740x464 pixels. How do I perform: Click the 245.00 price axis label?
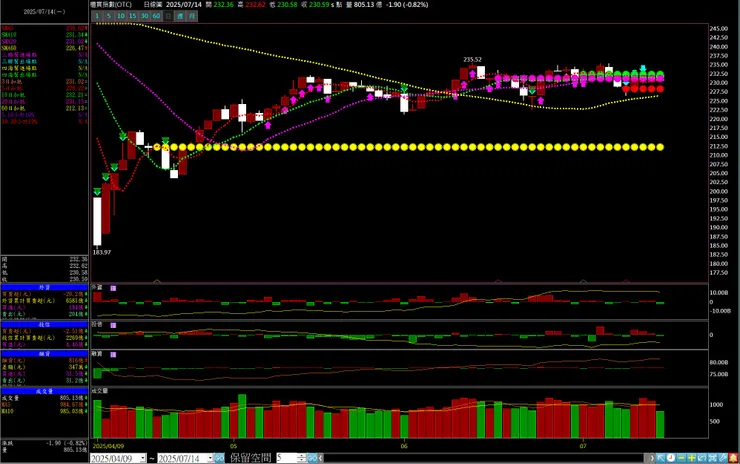pos(719,29)
